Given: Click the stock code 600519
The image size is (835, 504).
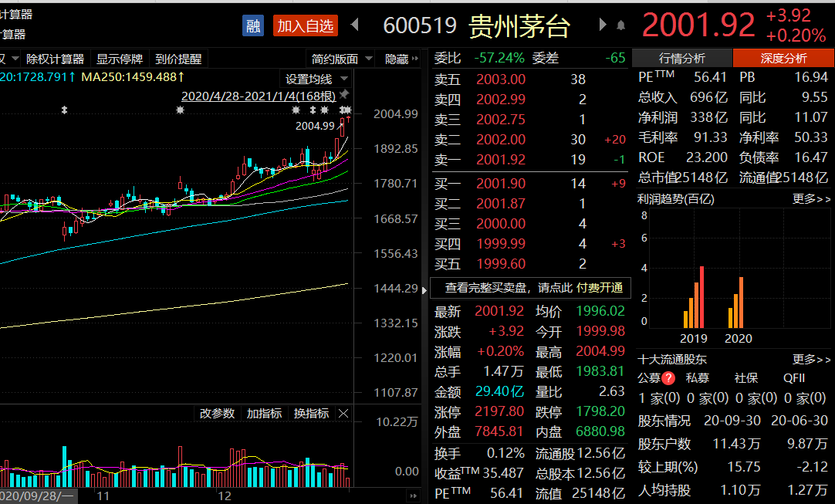Looking at the screenshot, I should tap(420, 25).
